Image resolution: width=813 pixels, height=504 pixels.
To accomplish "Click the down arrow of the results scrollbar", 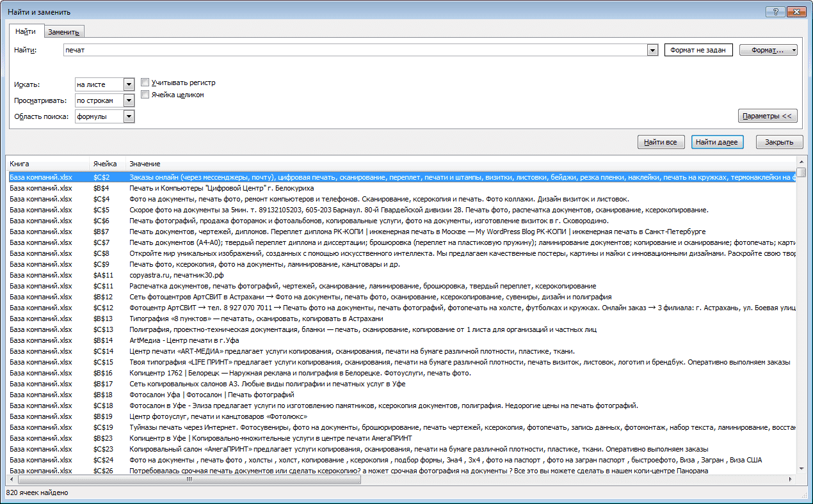I will click(x=801, y=468).
